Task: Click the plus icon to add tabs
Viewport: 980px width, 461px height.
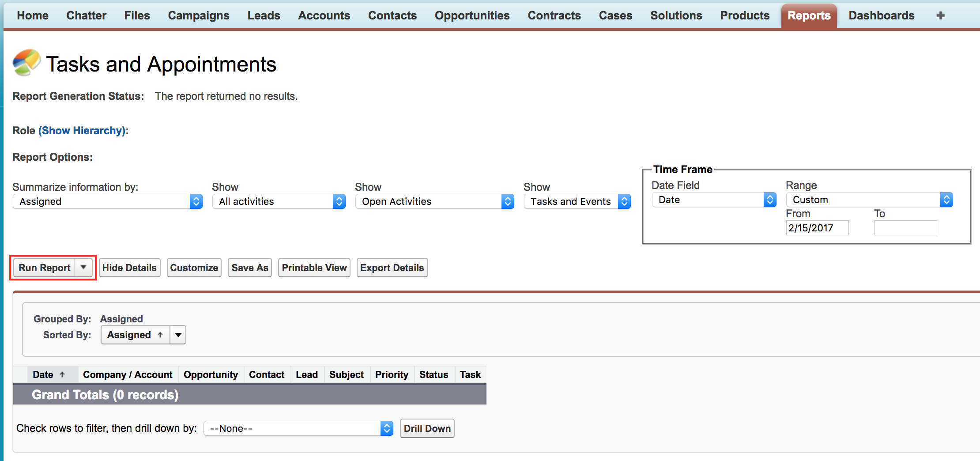Action: (x=940, y=15)
